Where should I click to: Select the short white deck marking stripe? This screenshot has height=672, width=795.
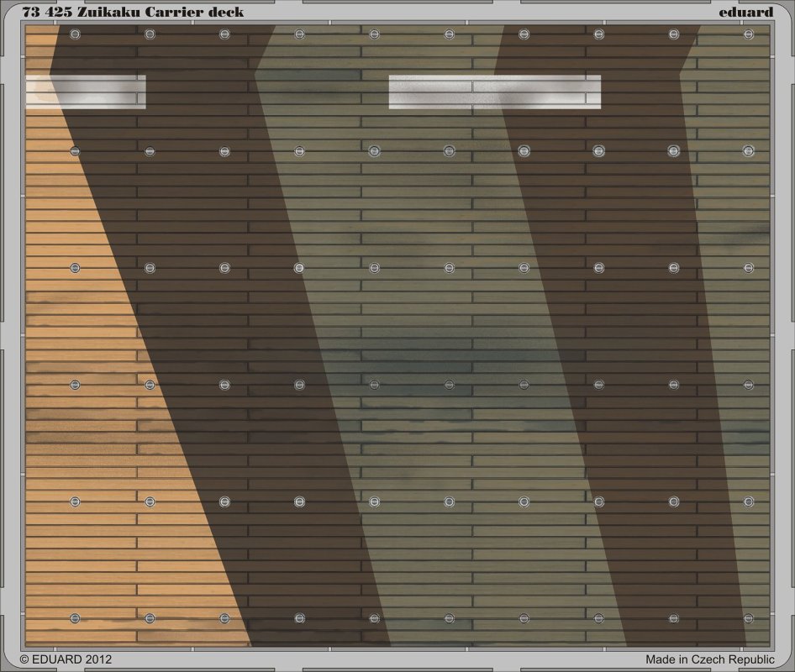pos(86,92)
